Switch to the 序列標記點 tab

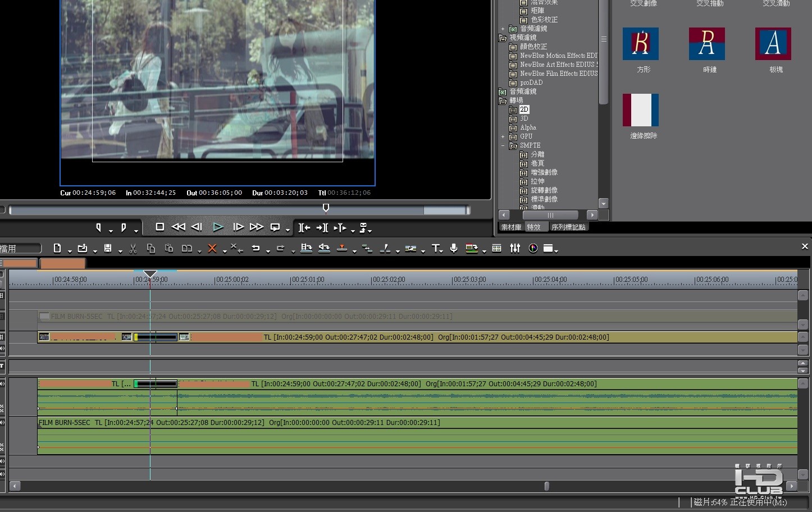(568, 227)
